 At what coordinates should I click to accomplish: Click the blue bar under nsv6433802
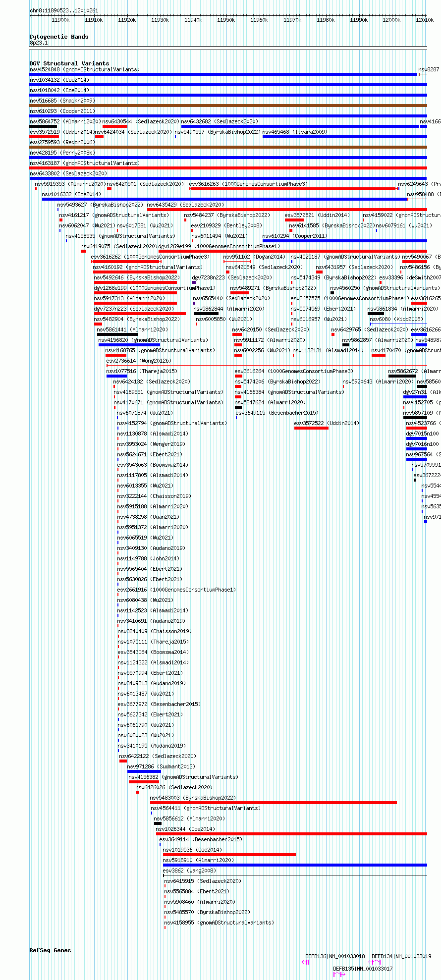(228, 178)
